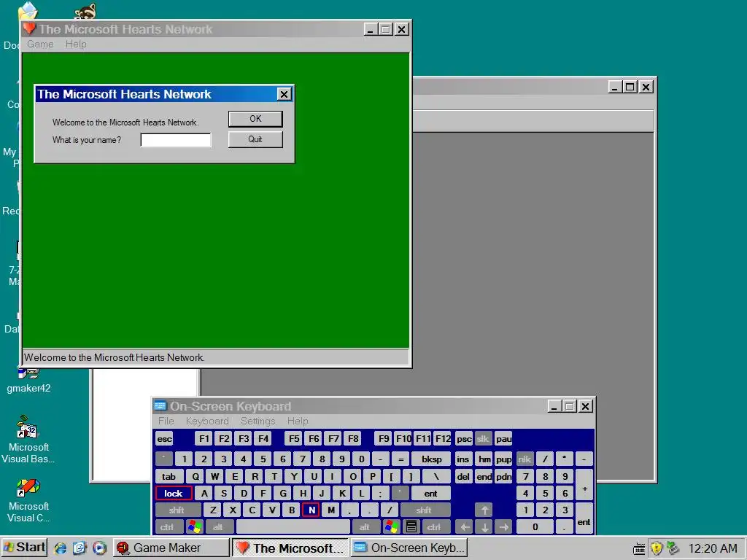Select the Microsoft Visual Basic desktop icon

pyautogui.click(x=28, y=439)
